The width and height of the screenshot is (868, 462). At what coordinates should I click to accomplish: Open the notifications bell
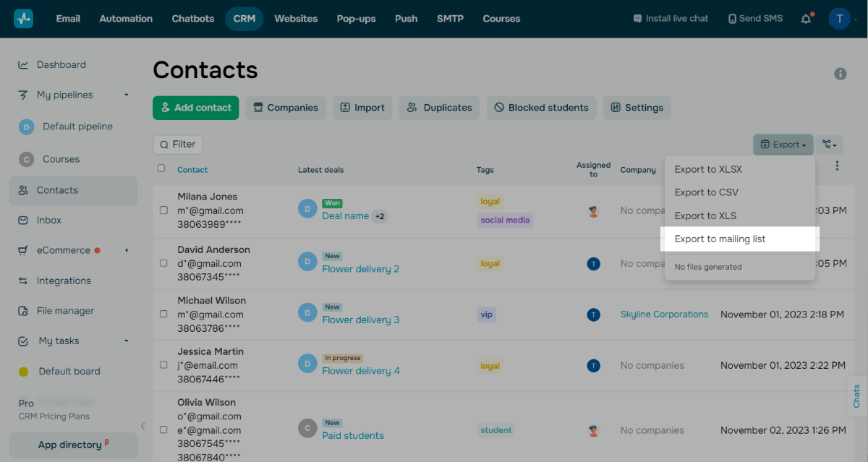(806, 19)
